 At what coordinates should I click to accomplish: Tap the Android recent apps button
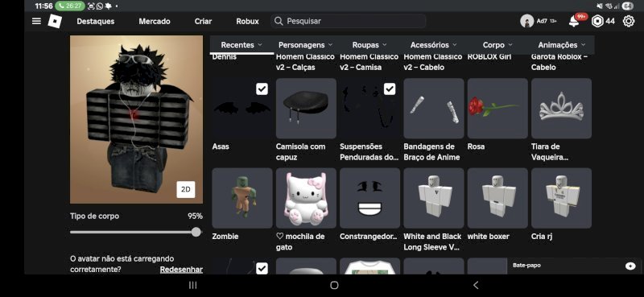[x=192, y=285]
